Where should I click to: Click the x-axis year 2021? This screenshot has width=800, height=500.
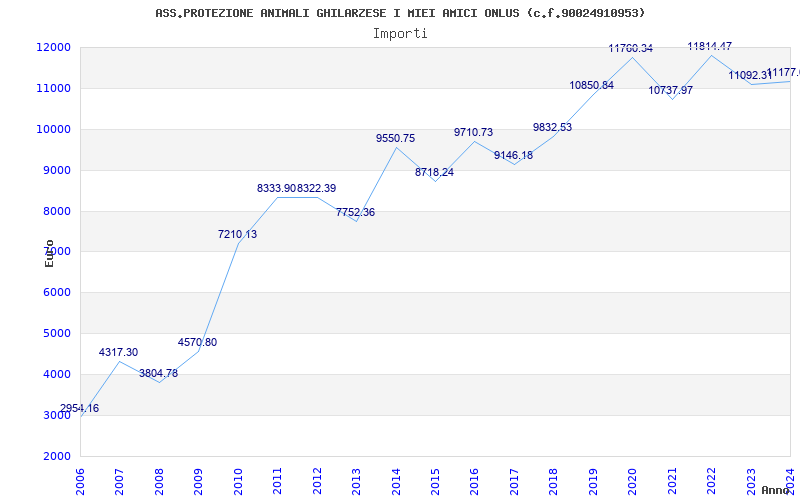click(672, 481)
